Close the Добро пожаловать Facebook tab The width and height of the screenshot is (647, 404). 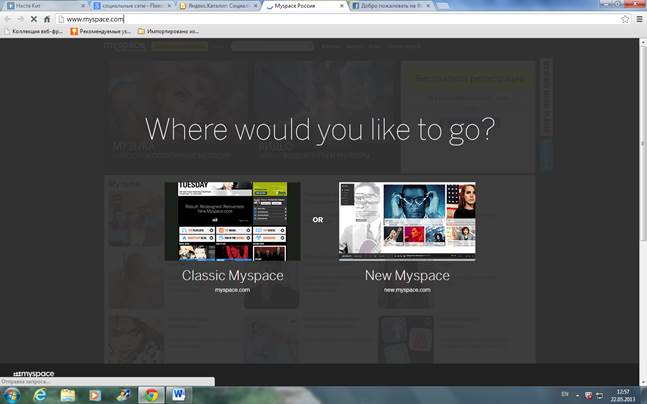coord(428,6)
